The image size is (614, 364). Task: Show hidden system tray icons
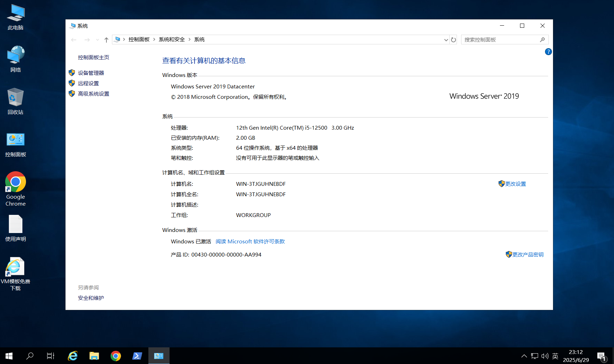click(x=524, y=356)
